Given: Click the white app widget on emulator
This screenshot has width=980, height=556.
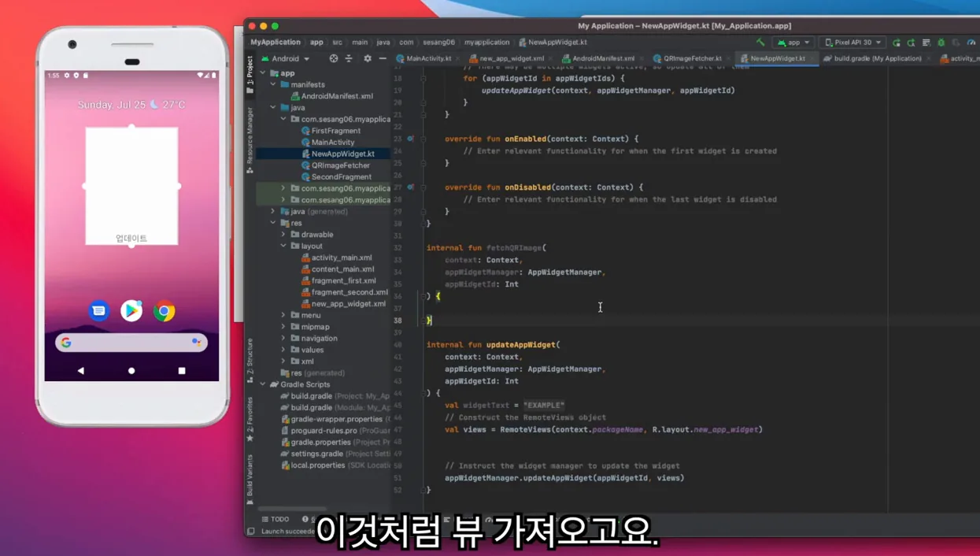Looking at the screenshot, I should (x=131, y=187).
